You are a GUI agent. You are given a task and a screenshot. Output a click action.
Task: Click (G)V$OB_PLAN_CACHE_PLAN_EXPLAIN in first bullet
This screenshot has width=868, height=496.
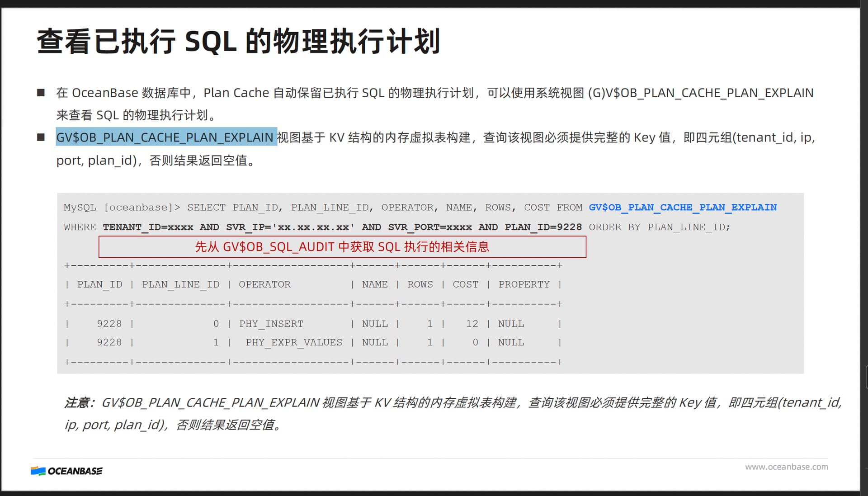click(700, 93)
